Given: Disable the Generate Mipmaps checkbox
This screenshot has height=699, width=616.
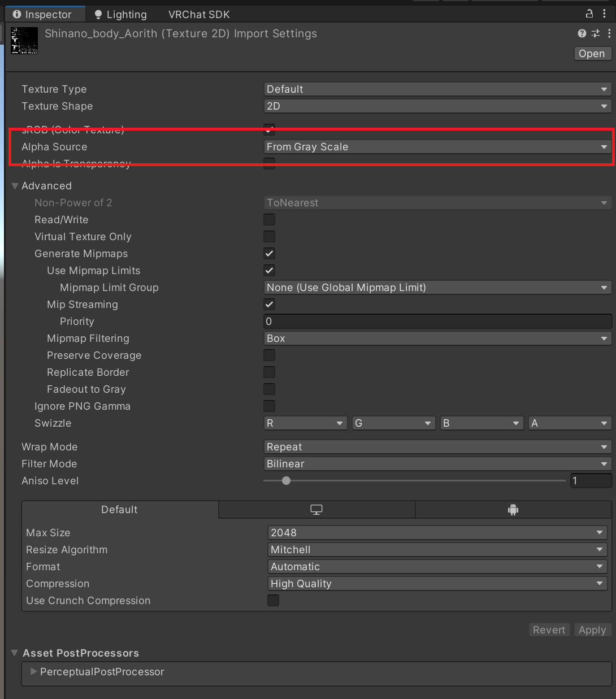Looking at the screenshot, I should point(270,254).
